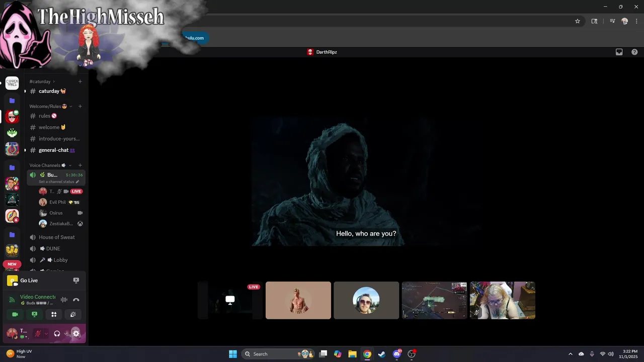Focus the game stream participant tile
644x362 pixels.
pyautogui.click(x=434, y=300)
